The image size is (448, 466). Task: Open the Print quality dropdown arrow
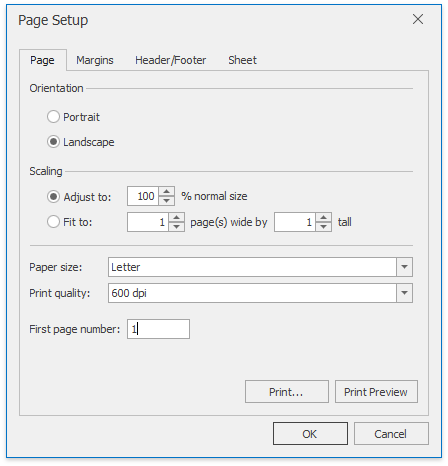coord(404,293)
